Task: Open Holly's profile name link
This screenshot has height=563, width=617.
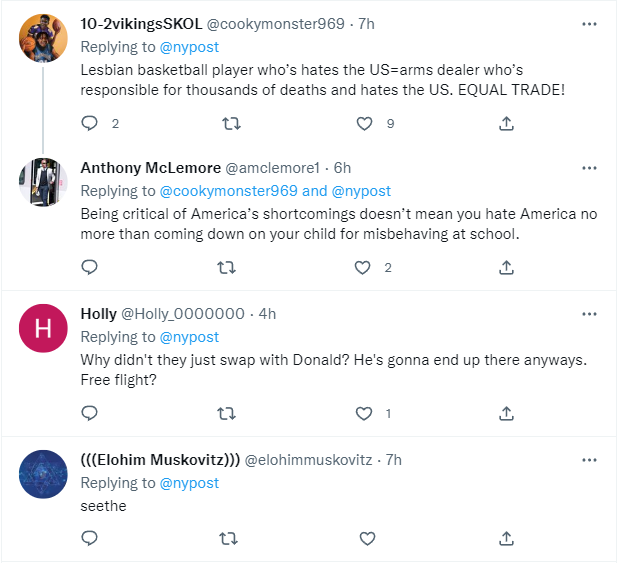Action: tap(97, 313)
